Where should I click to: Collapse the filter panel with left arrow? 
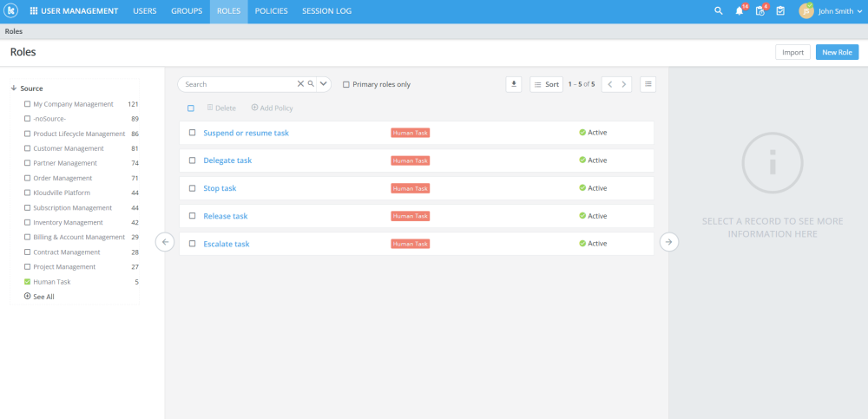[165, 242]
